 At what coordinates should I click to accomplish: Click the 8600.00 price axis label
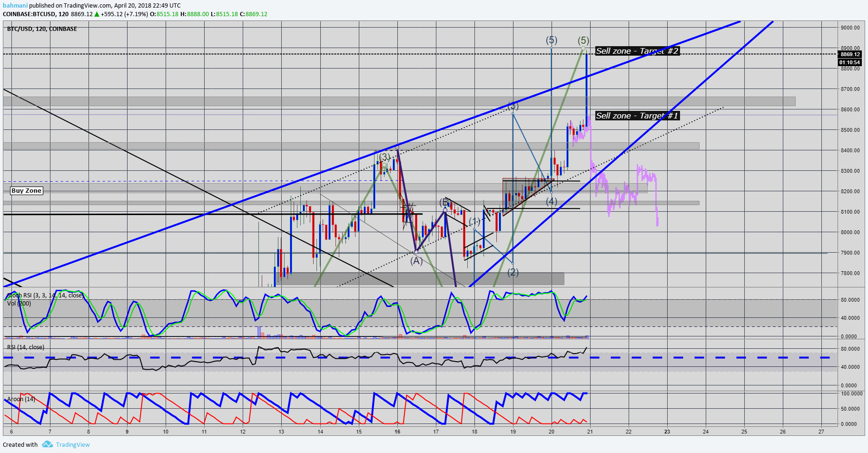[x=850, y=109]
